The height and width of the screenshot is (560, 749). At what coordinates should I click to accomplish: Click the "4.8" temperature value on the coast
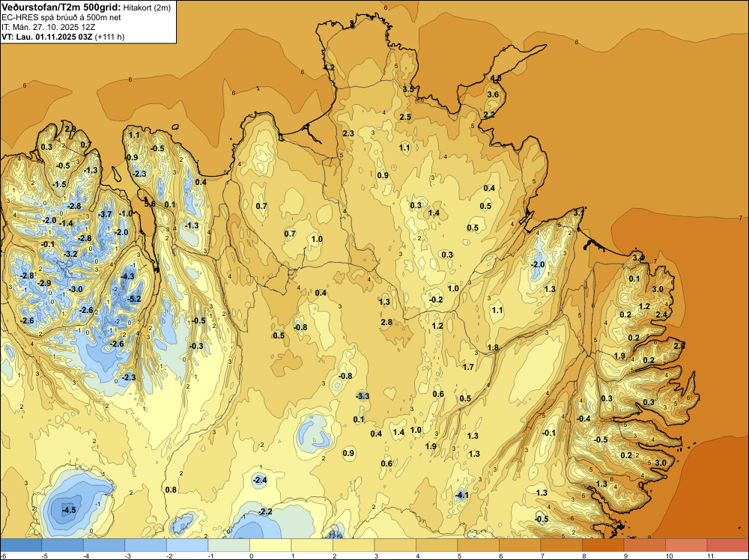pos(496,78)
